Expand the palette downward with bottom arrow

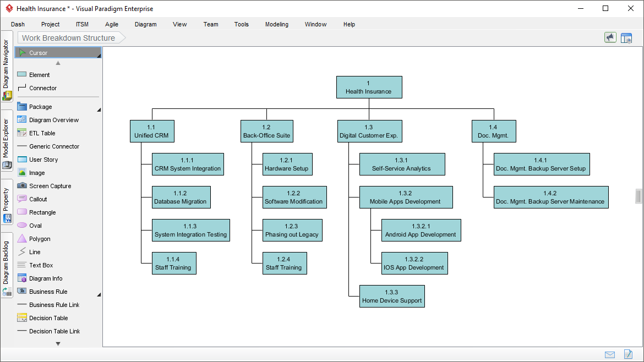tap(58, 344)
